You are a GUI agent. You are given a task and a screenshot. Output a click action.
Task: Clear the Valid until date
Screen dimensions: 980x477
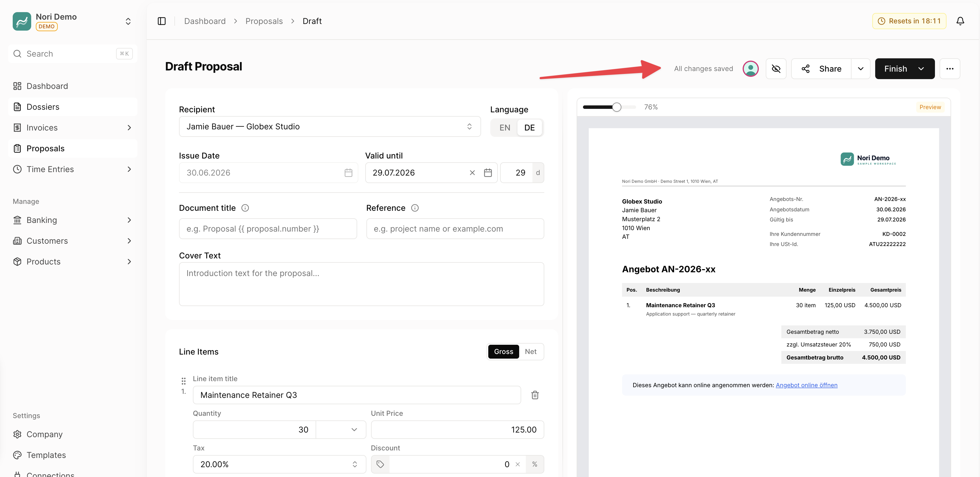[x=472, y=173]
